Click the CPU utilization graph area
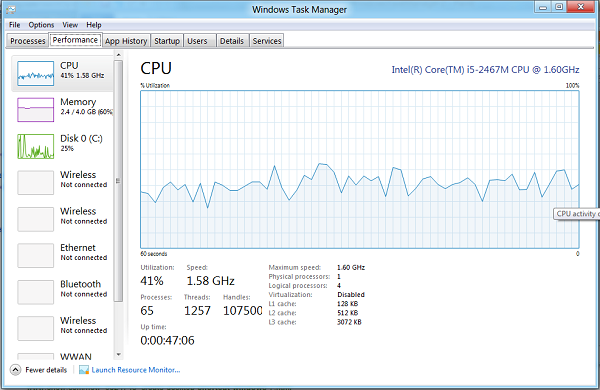 point(360,170)
